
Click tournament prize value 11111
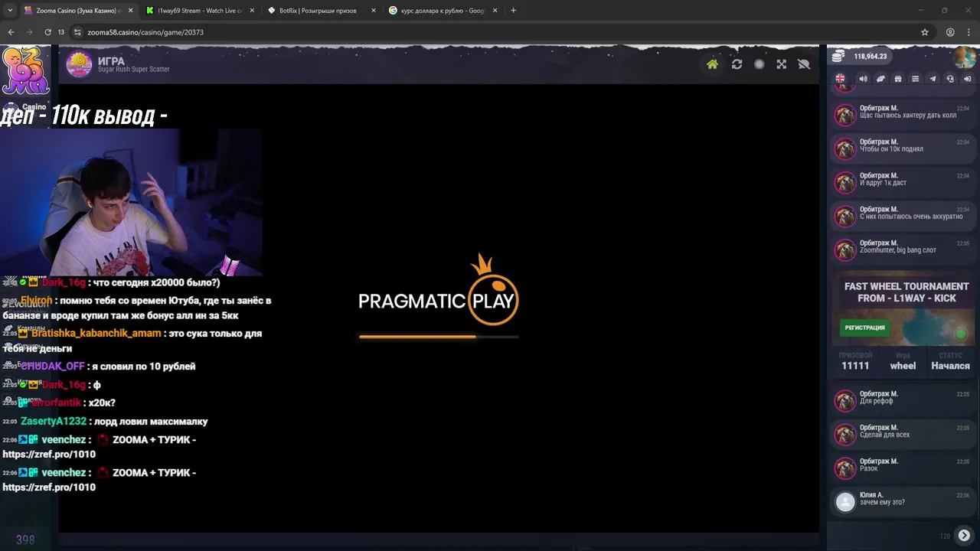tap(855, 366)
